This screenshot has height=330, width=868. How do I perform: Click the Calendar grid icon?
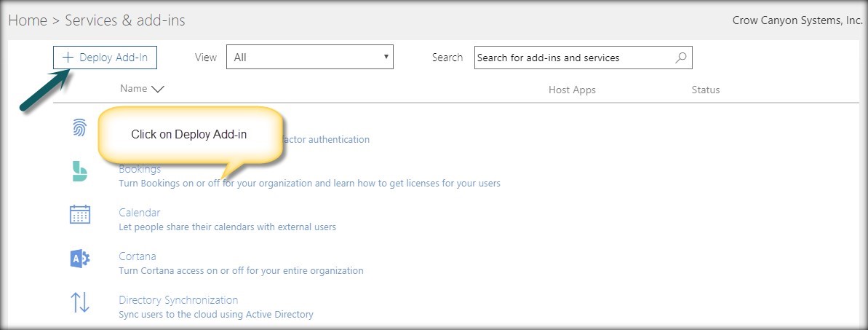(x=79, y=215)
